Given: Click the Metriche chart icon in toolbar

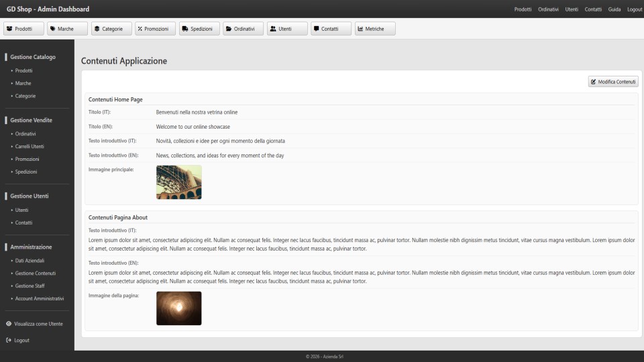Looking at the screenshot, I should pos(360,29).
